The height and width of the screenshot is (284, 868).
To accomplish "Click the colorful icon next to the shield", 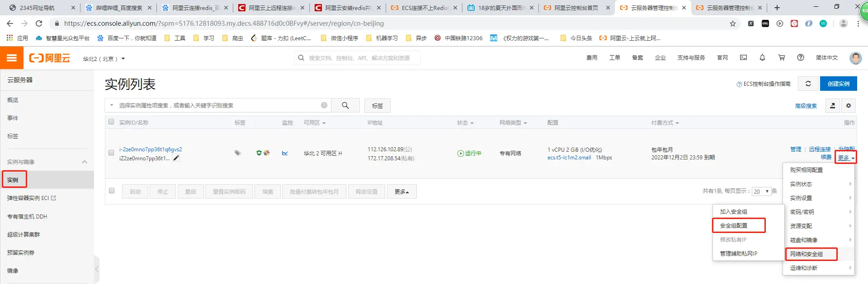I will 267,153.
